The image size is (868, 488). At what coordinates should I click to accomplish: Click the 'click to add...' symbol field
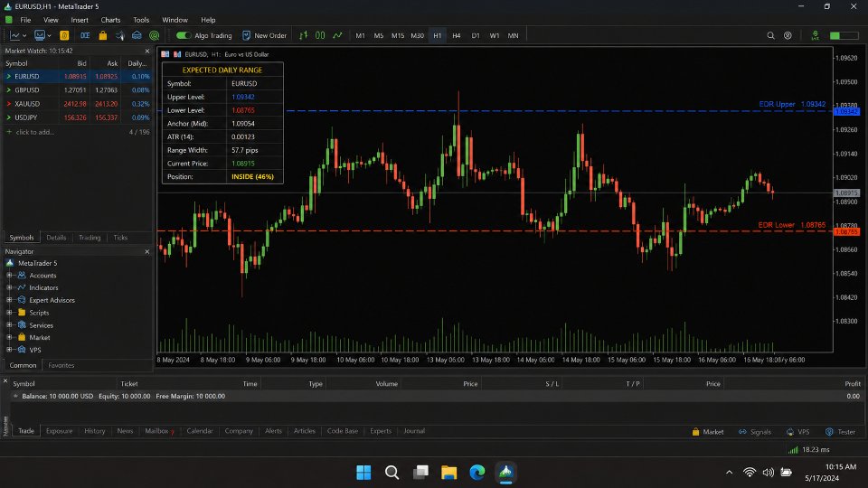coord(35,132)
